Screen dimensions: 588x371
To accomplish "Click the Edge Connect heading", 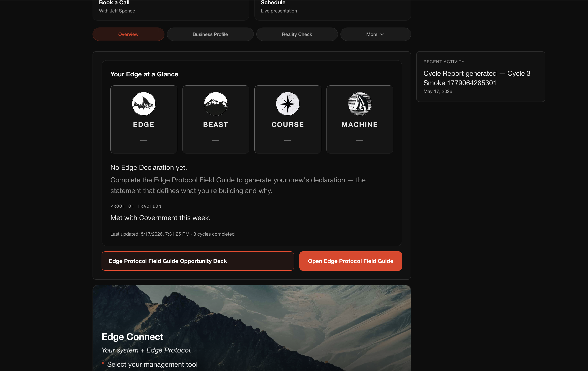I will tap(132, 337).
